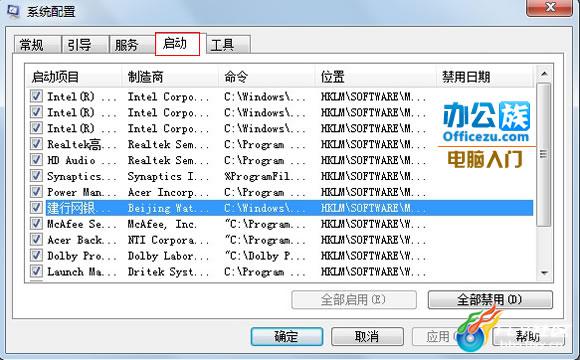Click the scroll up arrow of the list
Viewport: 580px width, 360px height.
click(544, 74)
